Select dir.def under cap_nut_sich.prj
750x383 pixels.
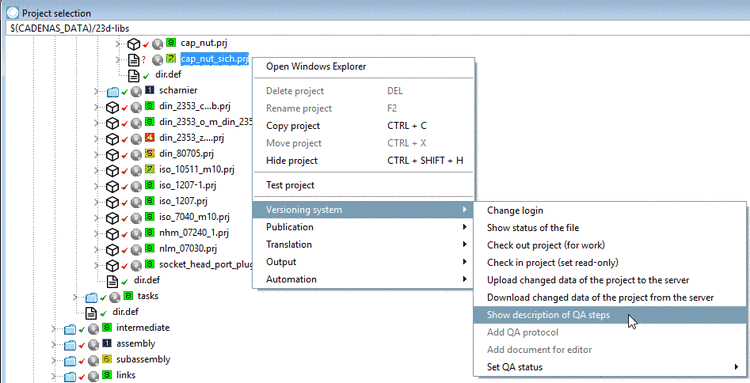pos(168,75)
